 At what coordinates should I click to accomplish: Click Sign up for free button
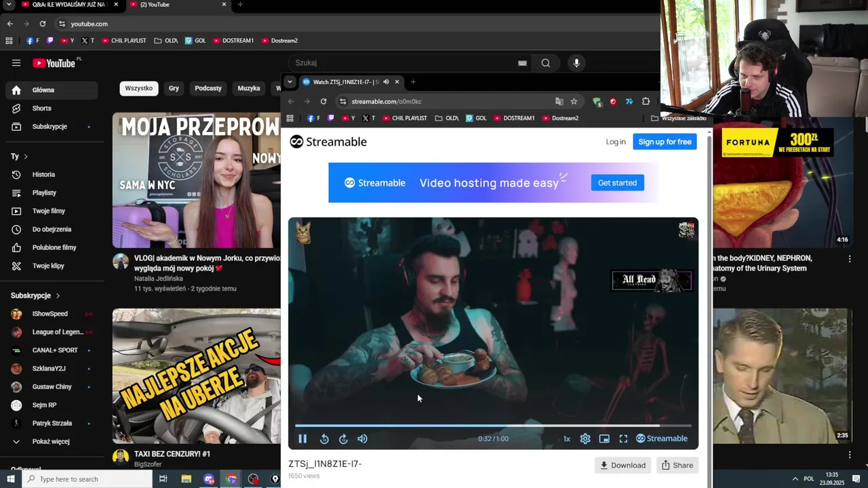point(665,142)
